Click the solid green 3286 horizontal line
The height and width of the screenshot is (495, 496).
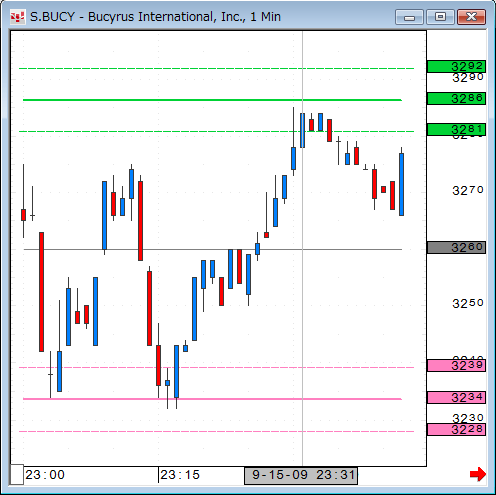pos(212,100)
